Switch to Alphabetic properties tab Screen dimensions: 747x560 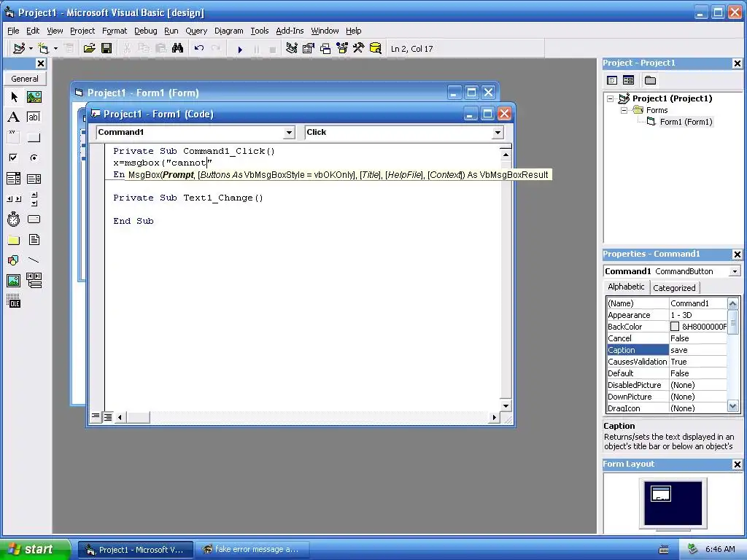pos(625,287)
